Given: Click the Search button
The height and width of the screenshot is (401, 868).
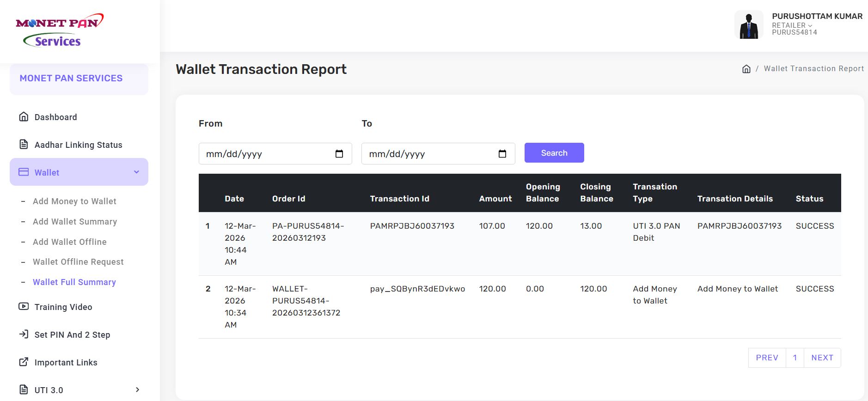Looking at the screenshot, I should tap(554, 153).
